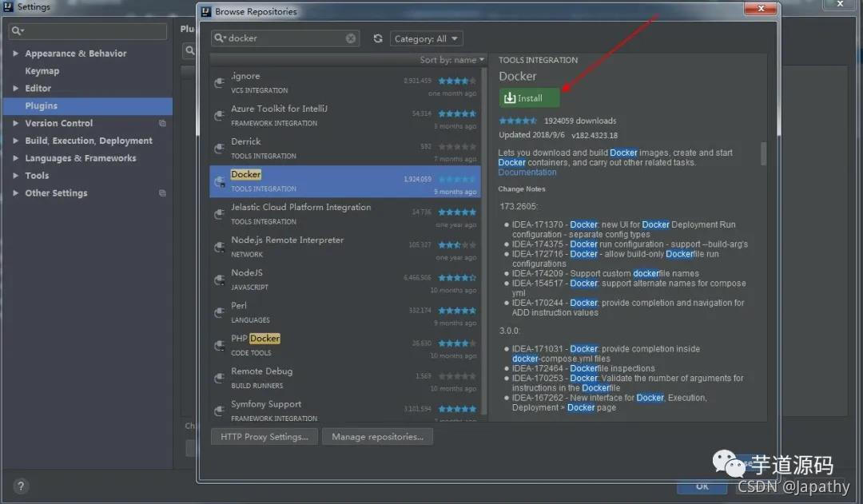The image size is (863, 504).
Task: Select Azure Toolkit for IntelliJ plugin
Action: (x=345, y=116)
